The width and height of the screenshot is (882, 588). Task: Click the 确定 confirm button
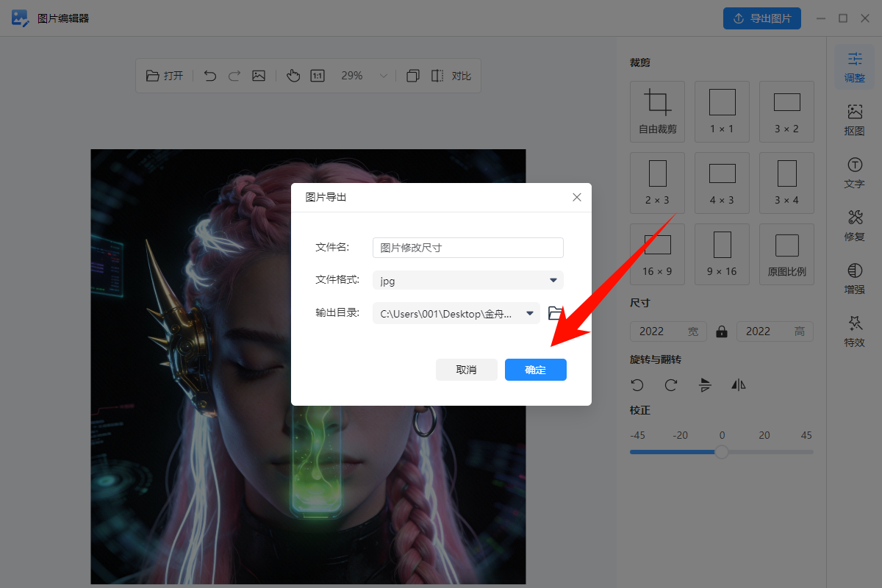535,370
